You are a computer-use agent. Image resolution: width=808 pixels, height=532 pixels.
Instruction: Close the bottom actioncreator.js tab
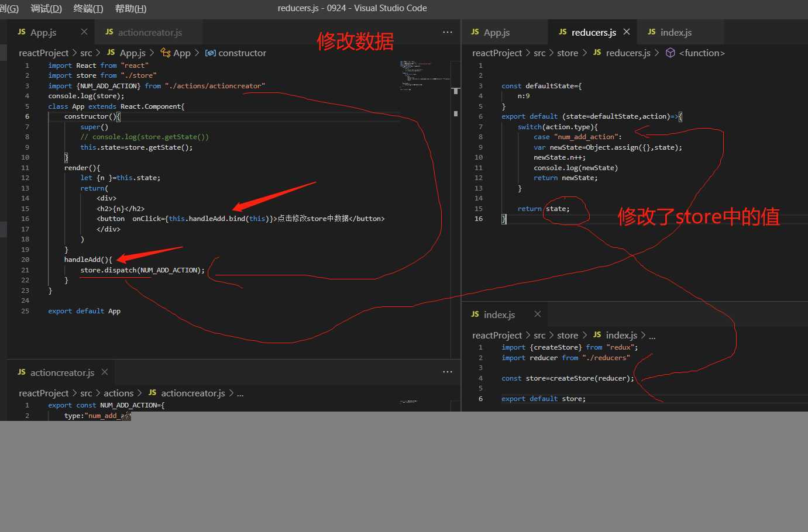(105, 372)
